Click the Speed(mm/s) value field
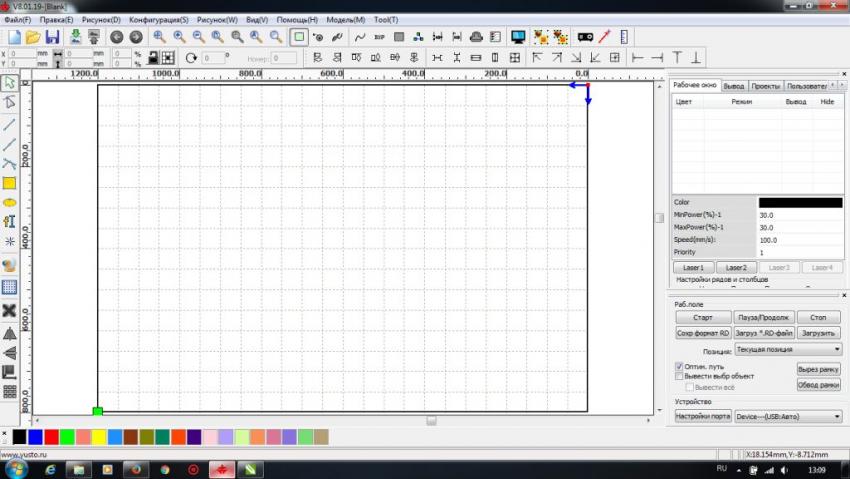This screenshot has width=850, height=479. point(799,240)
